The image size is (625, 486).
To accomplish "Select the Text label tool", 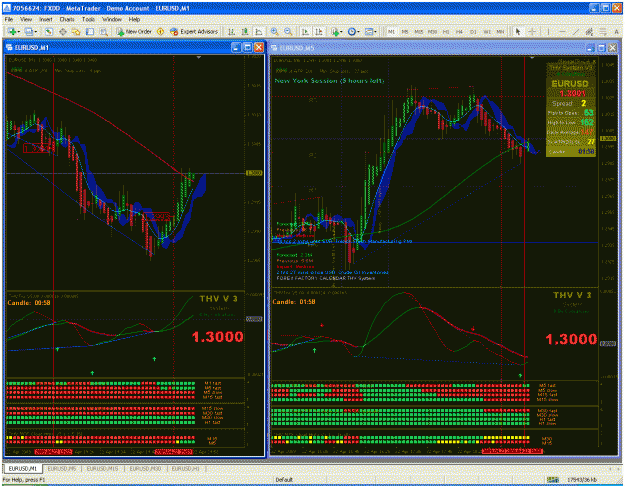I will (x=616, y=31).
